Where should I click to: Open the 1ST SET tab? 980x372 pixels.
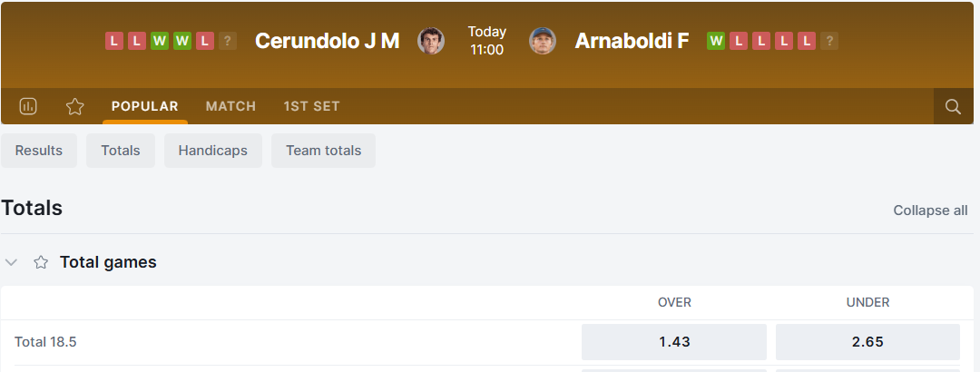point(311,106)
